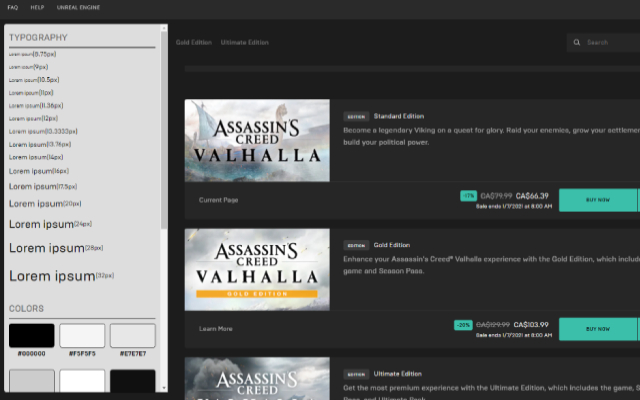
Task: Open the Gold Edition Valhalla cover thumbnail
Action: coord(257,269)
